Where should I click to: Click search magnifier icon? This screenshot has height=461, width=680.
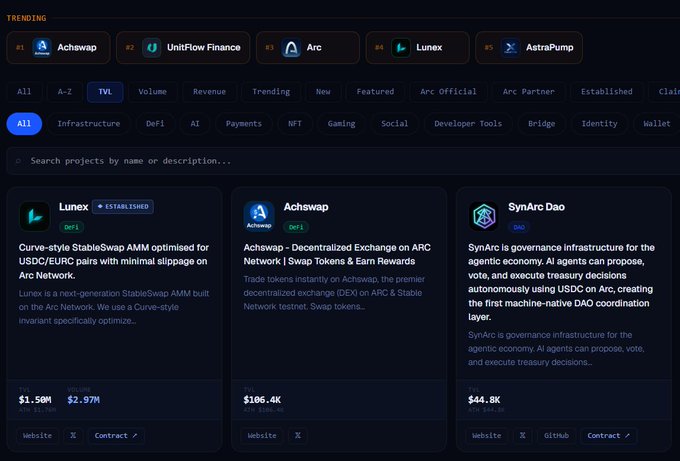point(18,161)
